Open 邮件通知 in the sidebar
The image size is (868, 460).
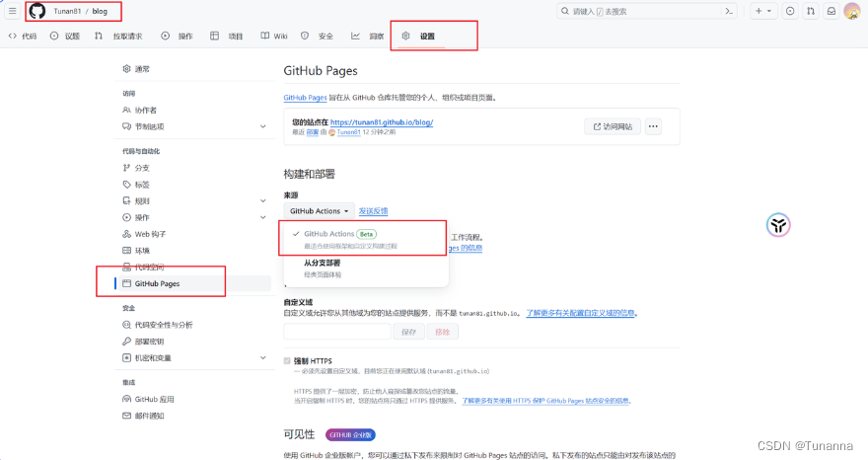point(143,416)
